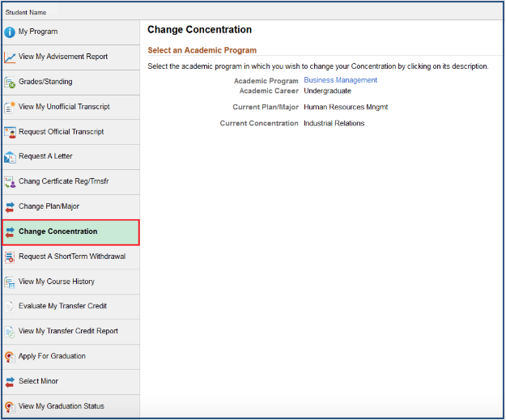Click the Grades/Standing icon
The width and height of the screenshot is (506, 420).
pos(11,83)
